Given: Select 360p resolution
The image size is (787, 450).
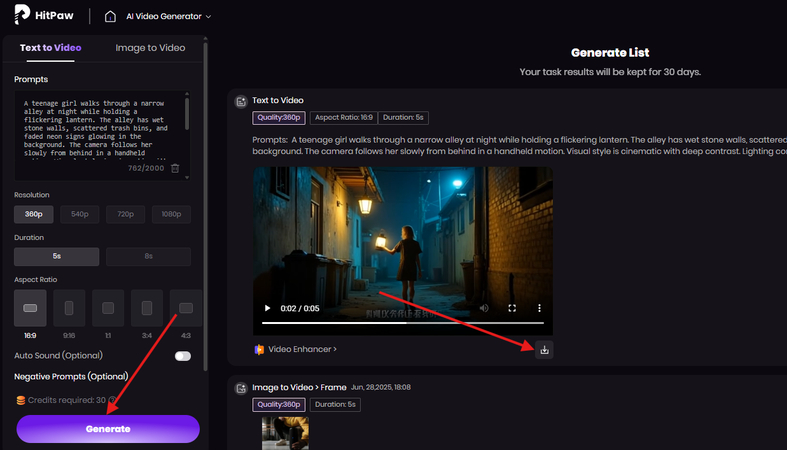Looking at the screenshot, I should [34, 214].
